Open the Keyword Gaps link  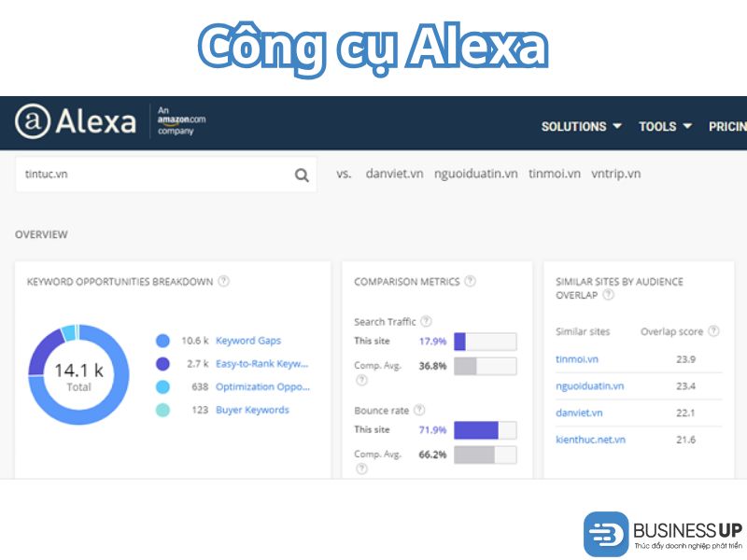tap(248, 341)
